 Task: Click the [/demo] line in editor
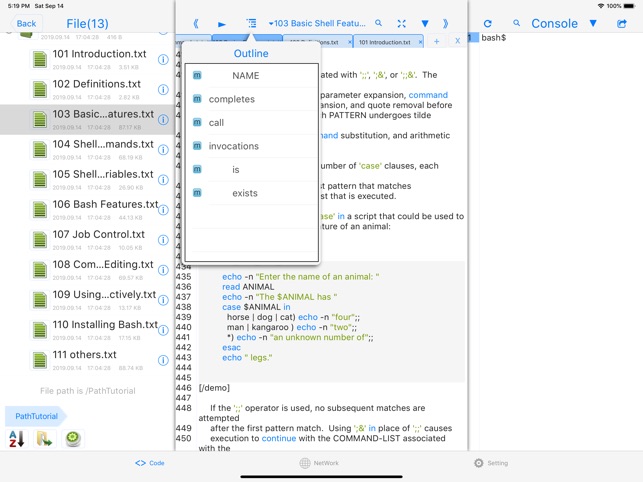coord(214,388)
